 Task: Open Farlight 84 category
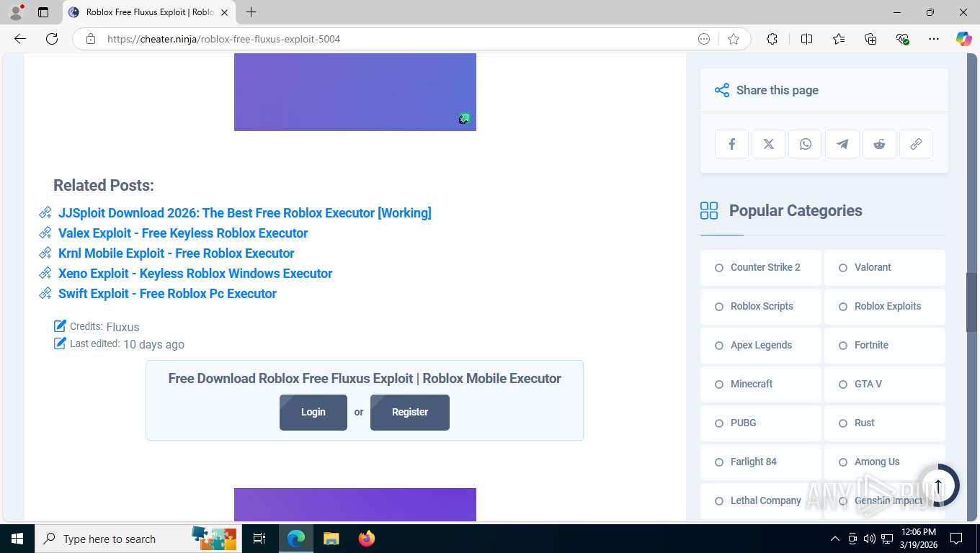761,462
